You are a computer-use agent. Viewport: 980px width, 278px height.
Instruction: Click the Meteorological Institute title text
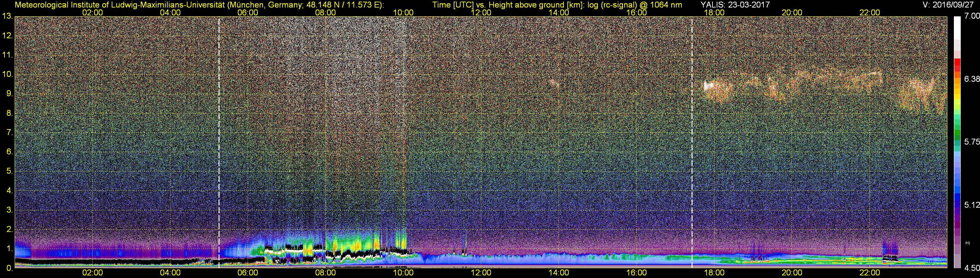pos(199,5)
